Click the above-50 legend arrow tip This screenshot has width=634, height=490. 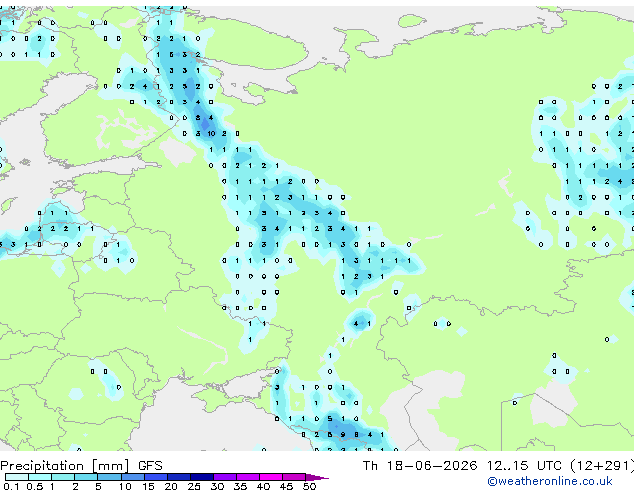pos(317,477)
